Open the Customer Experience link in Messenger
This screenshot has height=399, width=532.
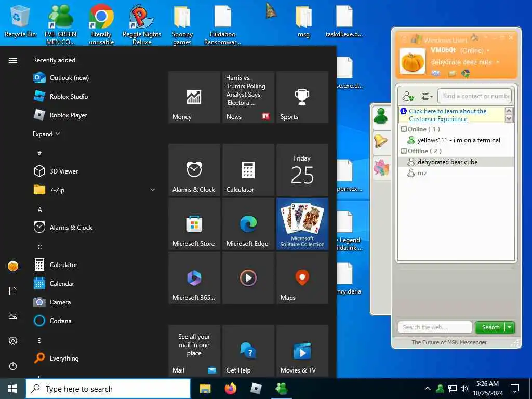click(447, 115)
